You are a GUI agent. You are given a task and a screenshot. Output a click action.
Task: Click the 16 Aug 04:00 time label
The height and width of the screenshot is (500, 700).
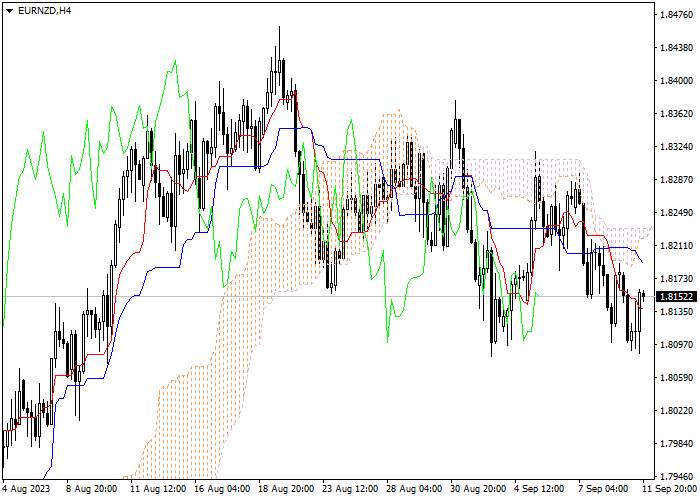point(222,489)
